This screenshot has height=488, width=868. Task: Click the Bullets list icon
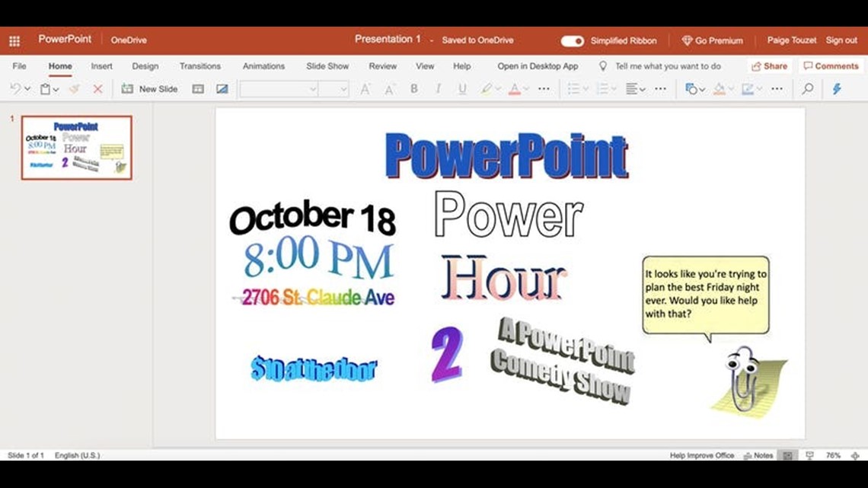click(573, 88)
